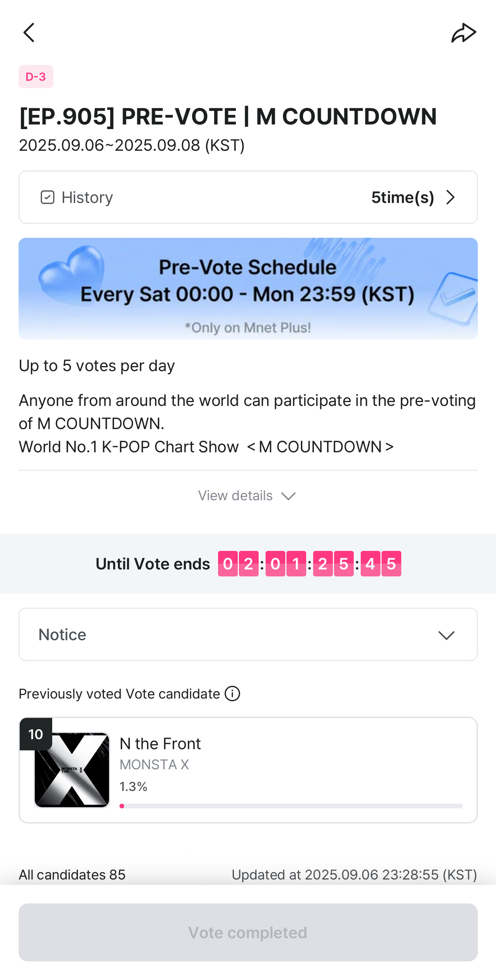Tap the Notice chevron arrow

pos(447,635)
